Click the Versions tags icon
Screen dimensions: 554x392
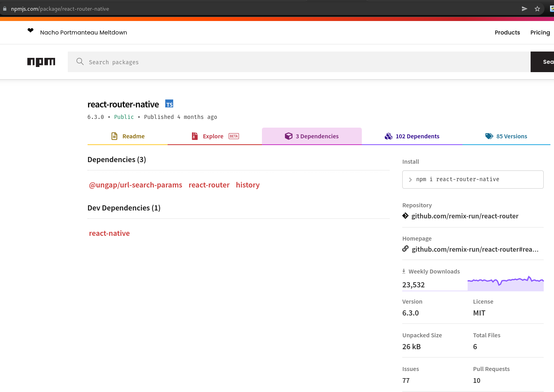tap(489, 136)
